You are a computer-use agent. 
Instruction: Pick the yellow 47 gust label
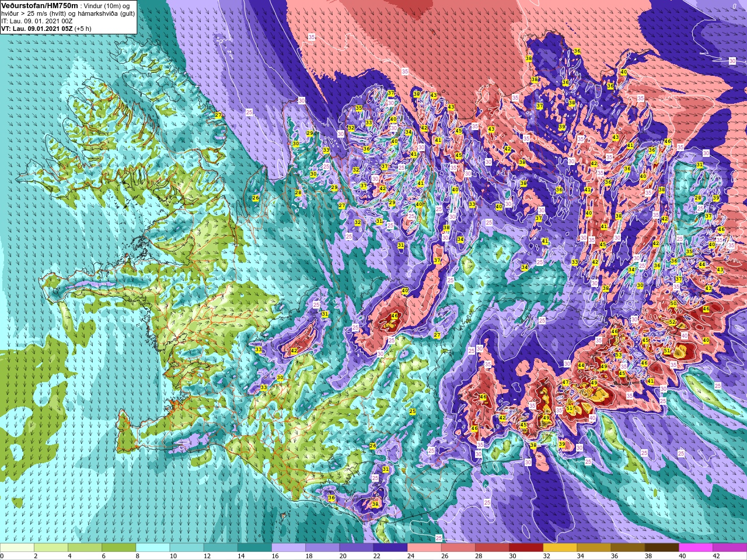click(x=566, y=383)
